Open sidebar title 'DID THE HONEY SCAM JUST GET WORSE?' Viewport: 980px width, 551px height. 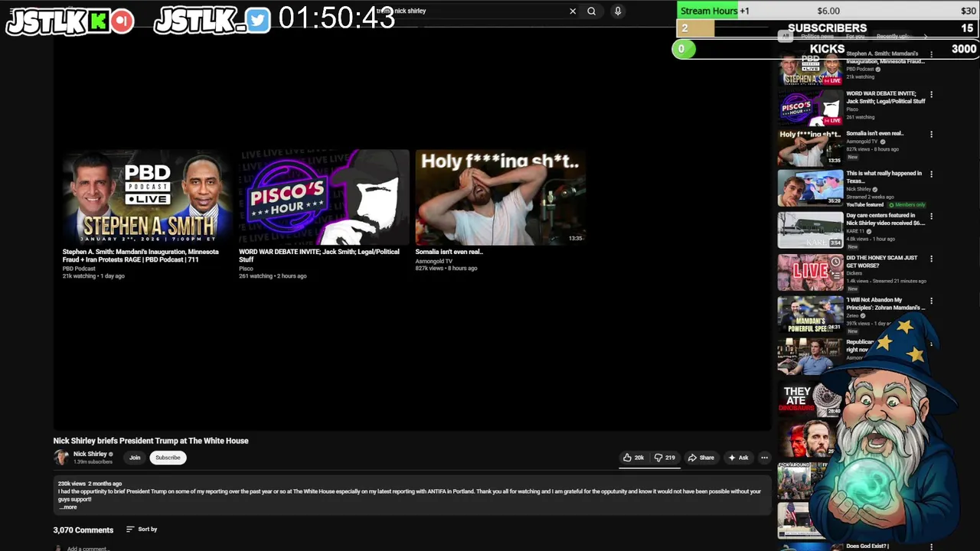tap(881, 262)
